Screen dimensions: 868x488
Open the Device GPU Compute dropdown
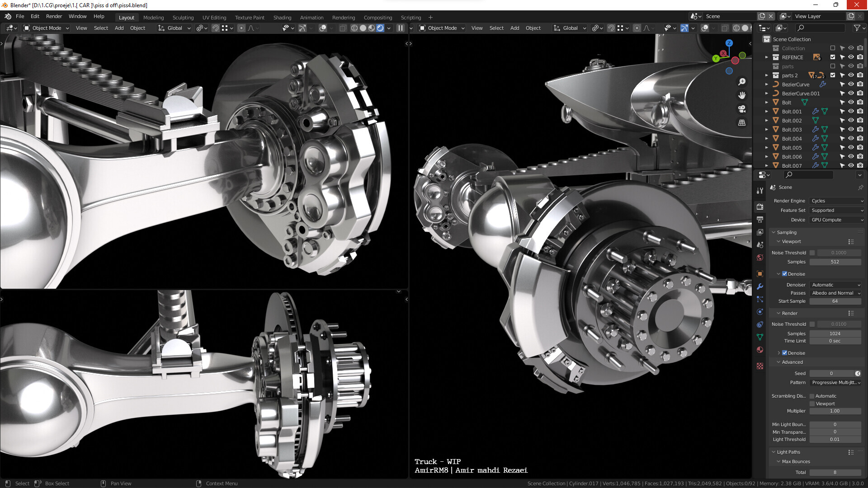(837, 220)
